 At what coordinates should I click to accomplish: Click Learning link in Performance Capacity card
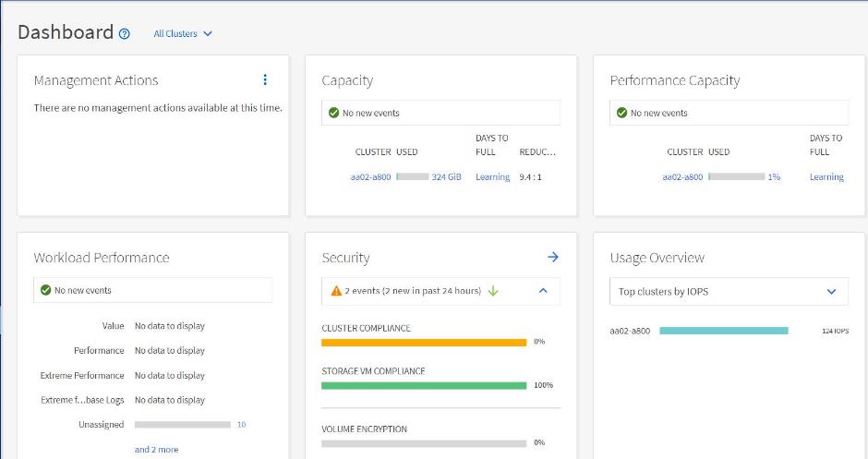tap(826, 176)
